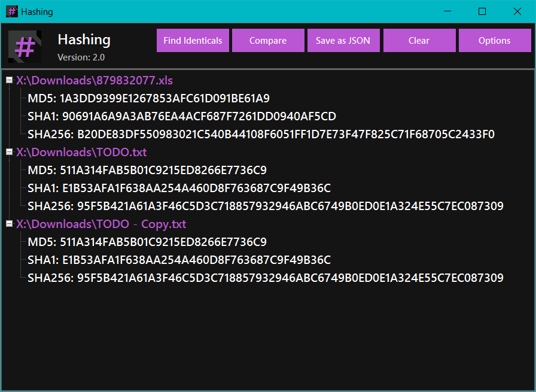Minimize the Hashing window
Image resolution: width=536 pixels, height=392 pixels.
click(447, 11)
